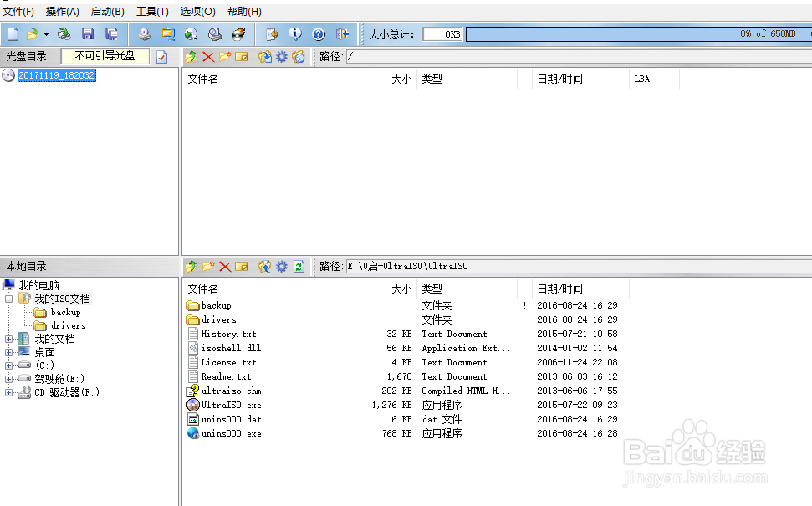Select isoshell.dll in local file list
812x506 pixels.
(231, 348)
